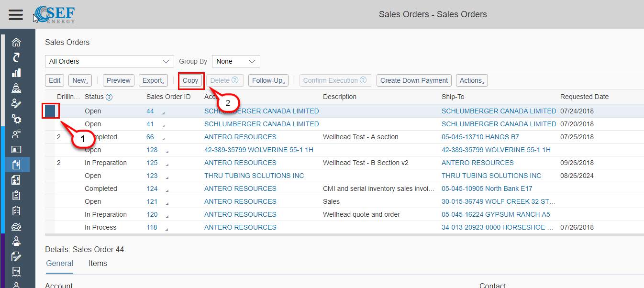Select the highlighted dollar document sidebar icon
The width and height of the screenshot is (644, 288).
click(16, 165)
